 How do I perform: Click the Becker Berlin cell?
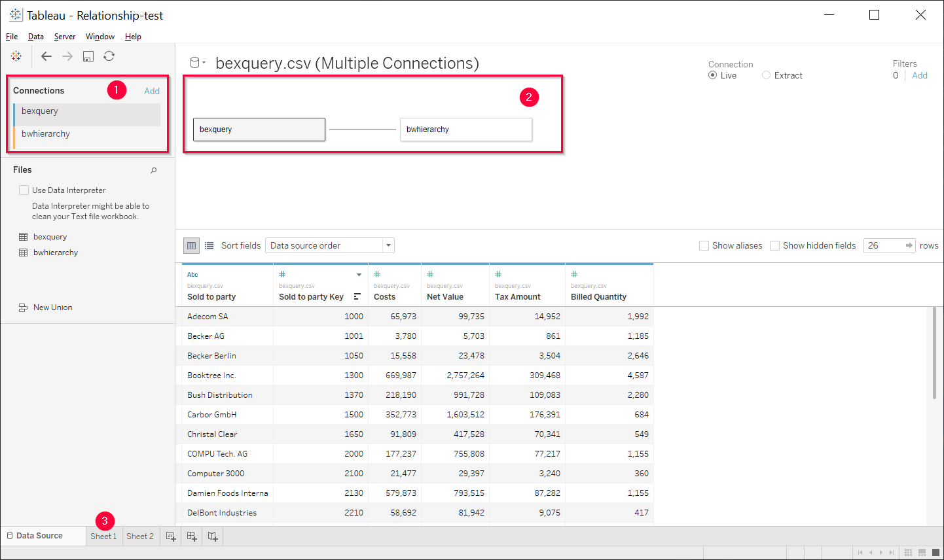click(x=227, y=356)
